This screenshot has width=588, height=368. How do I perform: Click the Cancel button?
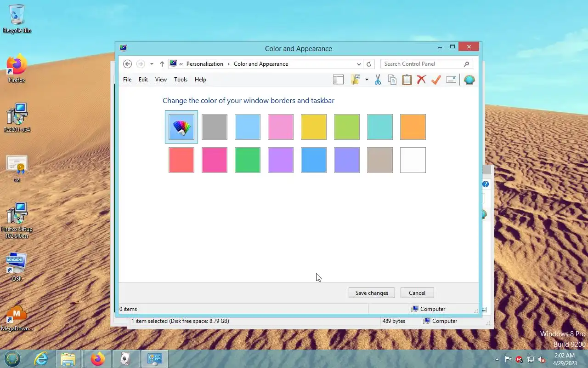coord(417,293)
